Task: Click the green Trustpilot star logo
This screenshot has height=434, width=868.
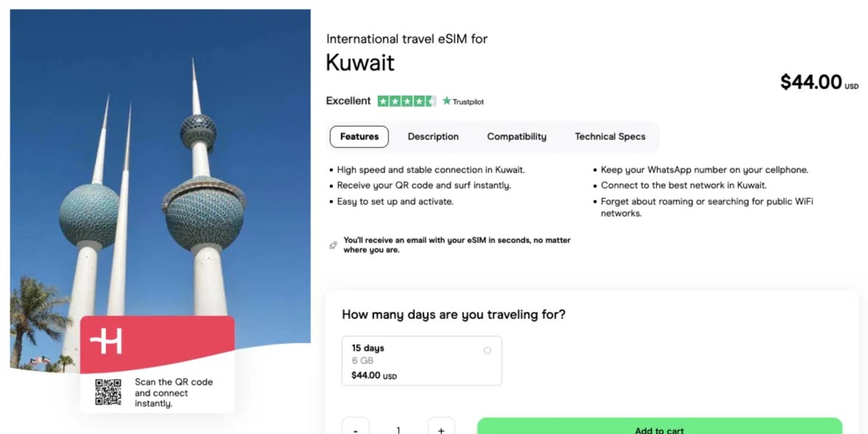Action: (447, 100)
